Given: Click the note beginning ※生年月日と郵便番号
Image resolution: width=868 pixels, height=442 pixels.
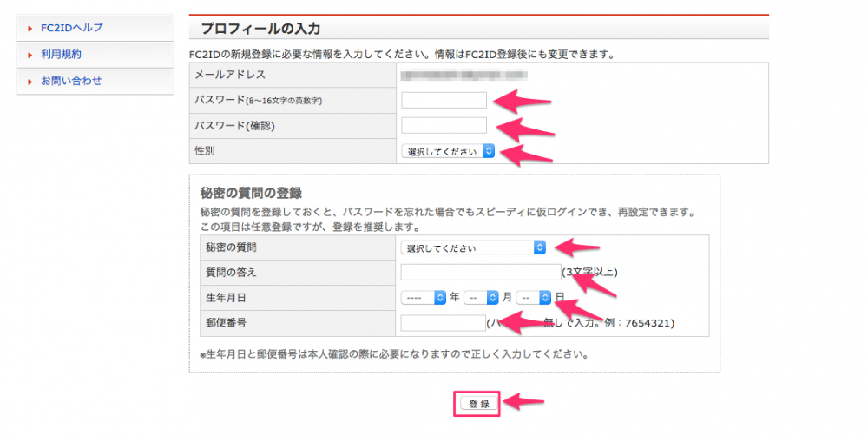Looking at the screenshot, I should coord(394,354).
